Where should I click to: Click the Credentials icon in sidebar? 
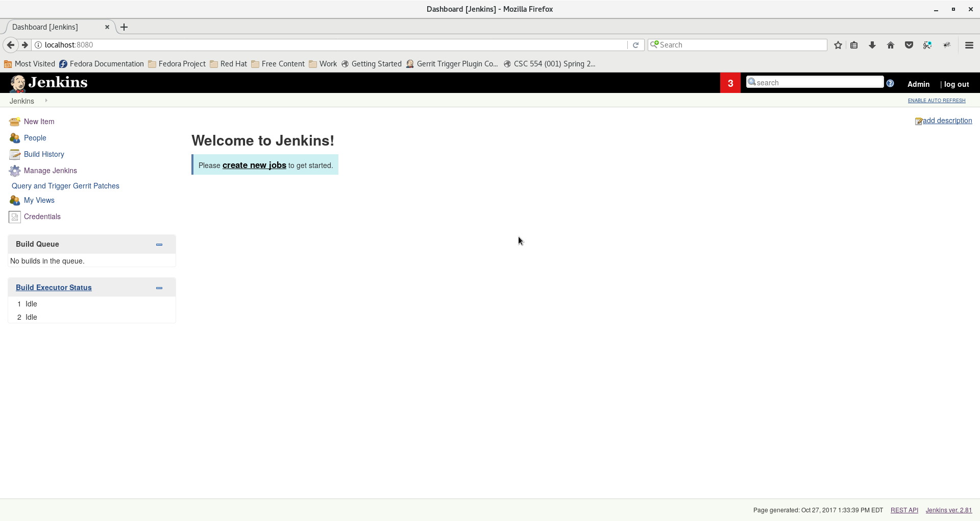coord(14,217)
